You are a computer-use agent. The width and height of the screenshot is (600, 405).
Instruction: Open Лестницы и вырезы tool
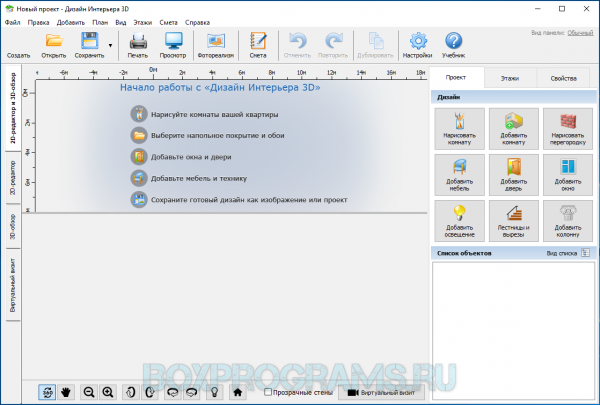[x=514, y=221]
